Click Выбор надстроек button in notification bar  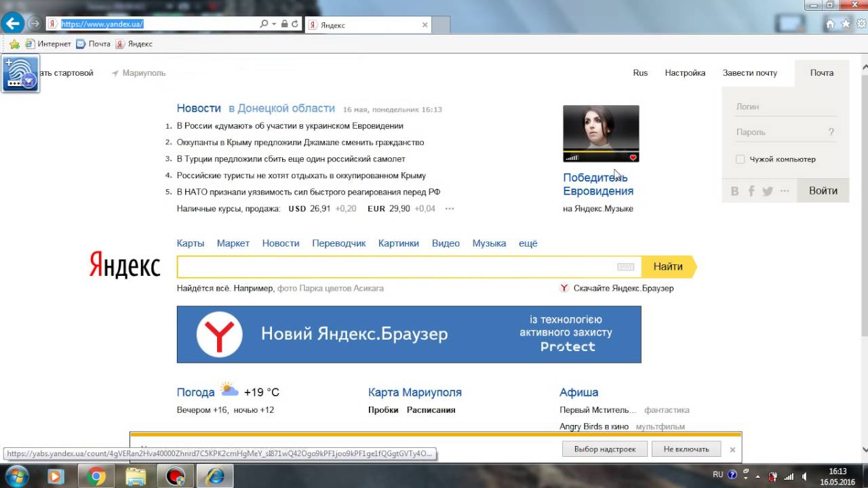coord(605,449)
